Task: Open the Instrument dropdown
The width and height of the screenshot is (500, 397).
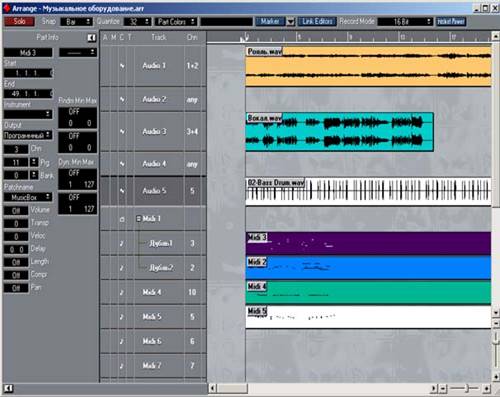Action: click(28, 114)
